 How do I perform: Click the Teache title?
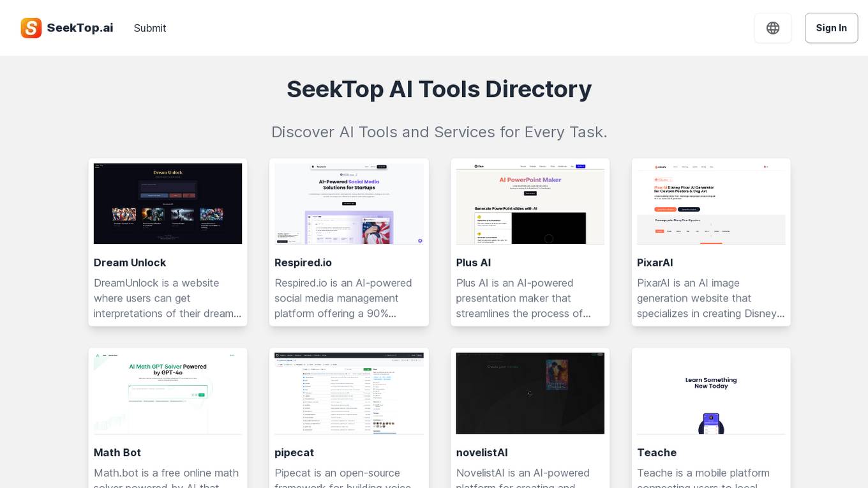click(657, 452)
